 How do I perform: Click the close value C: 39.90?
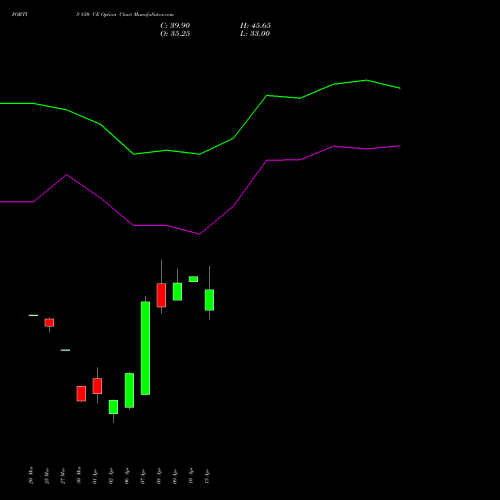coord(175,26)
